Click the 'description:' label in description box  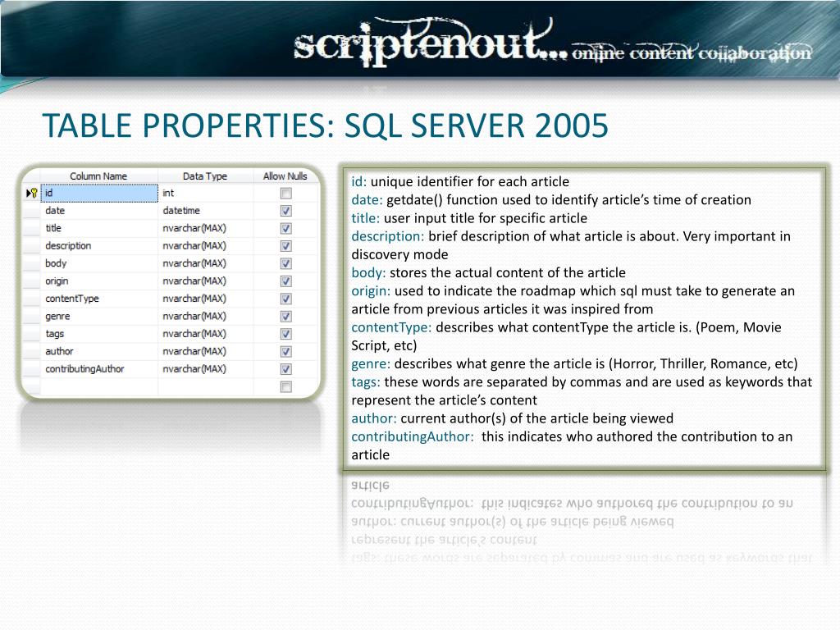388,236
